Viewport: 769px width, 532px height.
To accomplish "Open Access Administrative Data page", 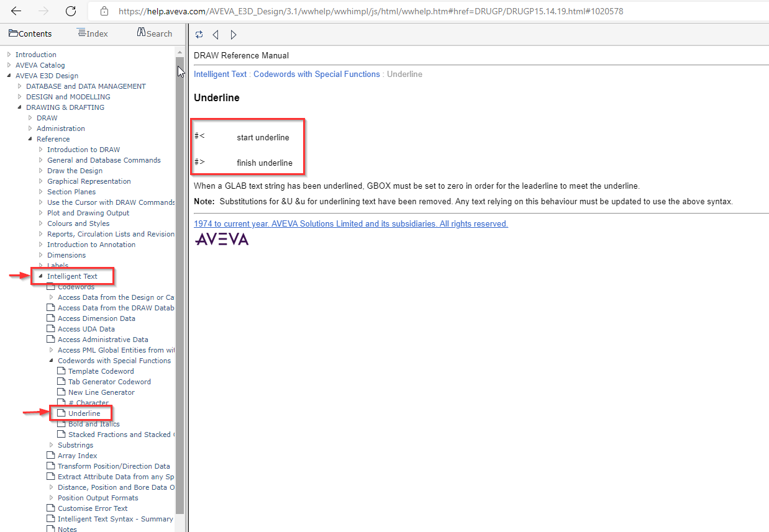I will 103,340.
